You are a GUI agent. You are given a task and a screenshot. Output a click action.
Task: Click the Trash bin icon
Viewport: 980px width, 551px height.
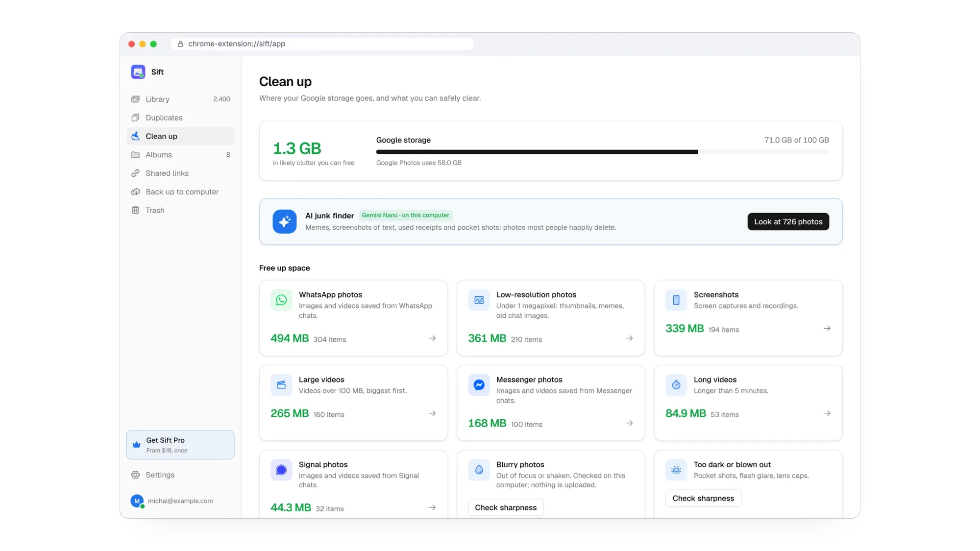(x=136, y=211)
